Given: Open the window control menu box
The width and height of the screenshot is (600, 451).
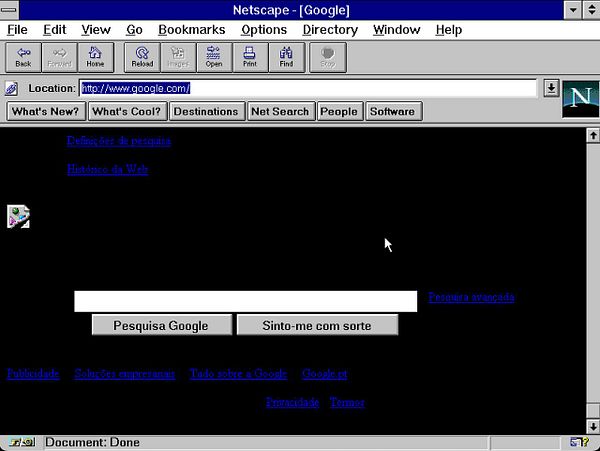Looking at the screenshot, I should 9,10.
